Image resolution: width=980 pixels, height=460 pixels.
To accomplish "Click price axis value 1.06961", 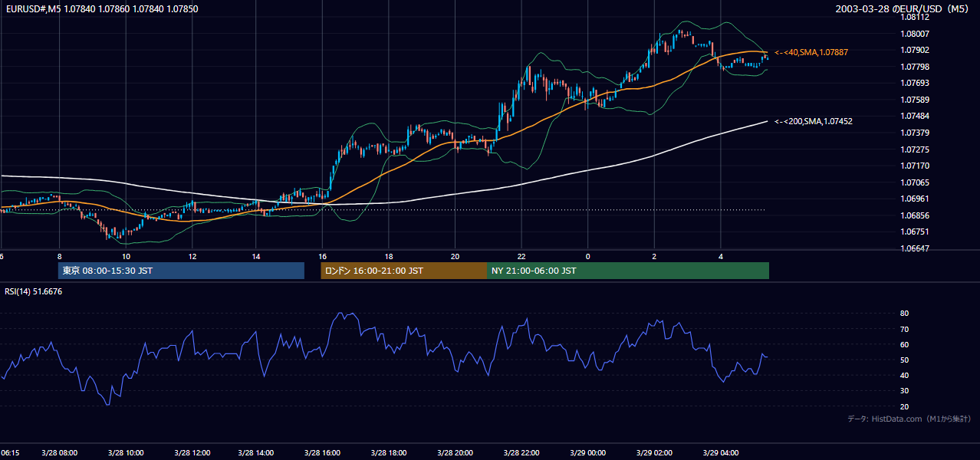I will point(915,199).
